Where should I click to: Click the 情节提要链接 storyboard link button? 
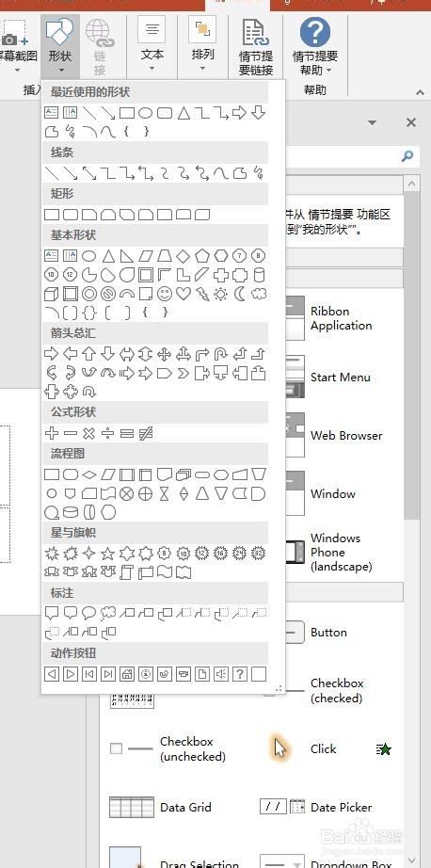coord(256,46)
